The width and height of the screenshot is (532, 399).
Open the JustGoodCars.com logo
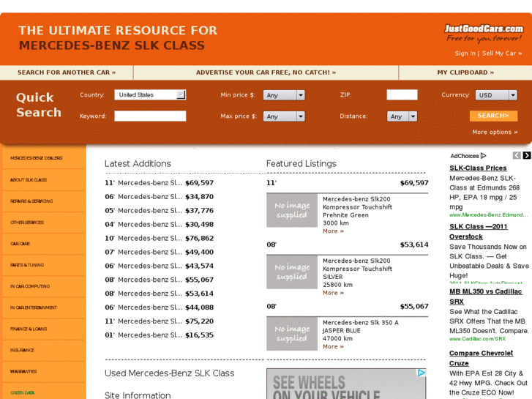pos(484,29)
